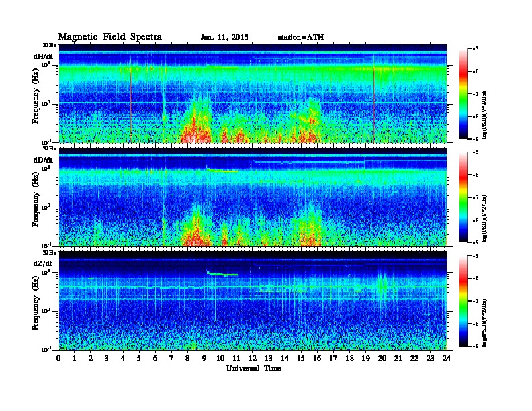Viewport: 532px width, 411px height.
Task: Click hour tick label "24" on time axis
Action: 447,358
